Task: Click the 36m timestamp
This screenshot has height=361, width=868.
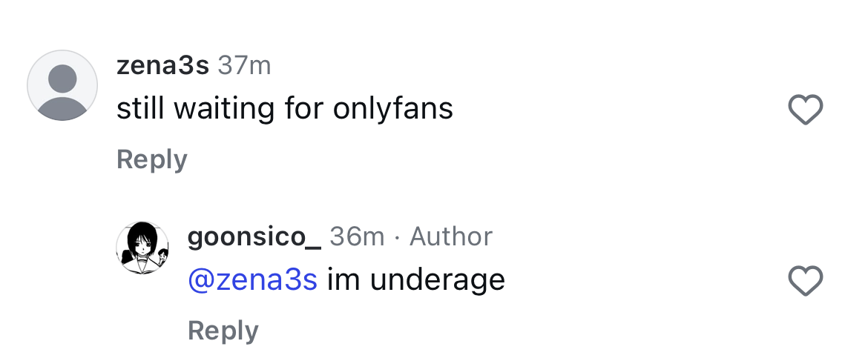Action: 357,236
